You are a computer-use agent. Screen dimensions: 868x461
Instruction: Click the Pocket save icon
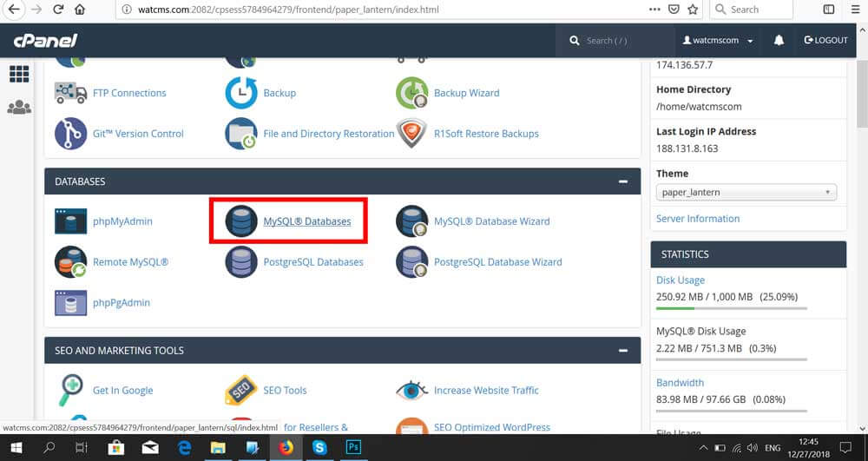point(674,10)
